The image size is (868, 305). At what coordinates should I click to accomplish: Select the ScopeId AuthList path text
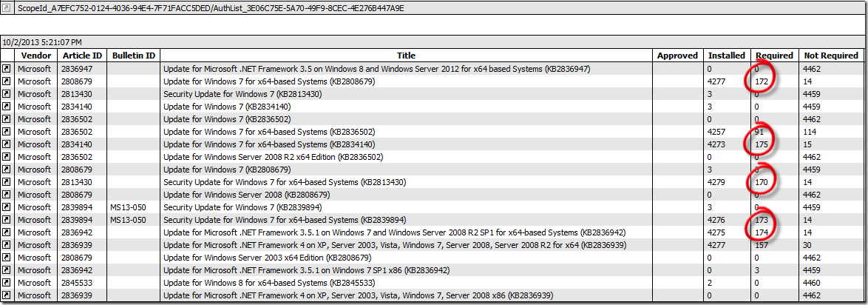tap(210, 8)
